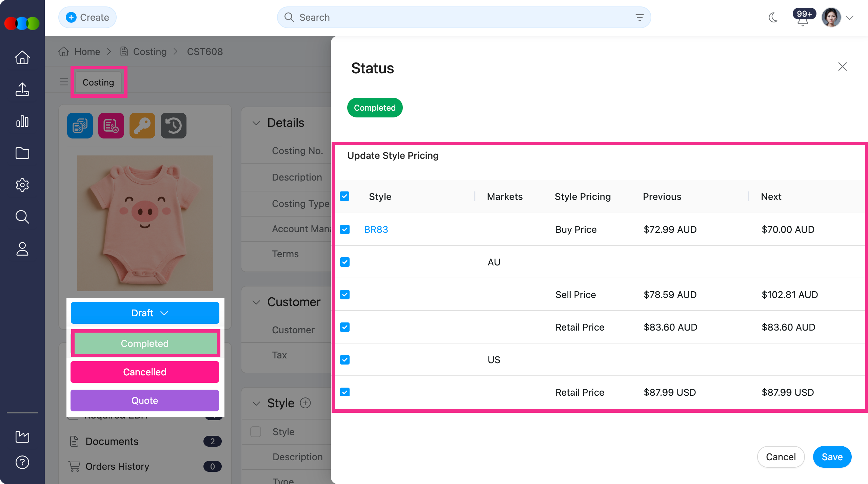This screenshot has width=868, height=484.
Task: Select Cancelled status option
Action: click(145, 372)
